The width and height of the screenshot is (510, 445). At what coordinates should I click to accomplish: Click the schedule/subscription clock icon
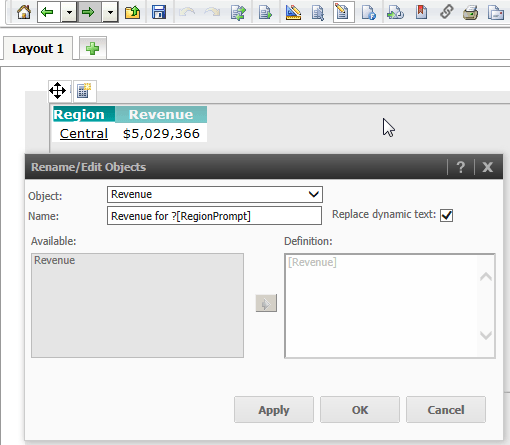click(x=395, y=13)
